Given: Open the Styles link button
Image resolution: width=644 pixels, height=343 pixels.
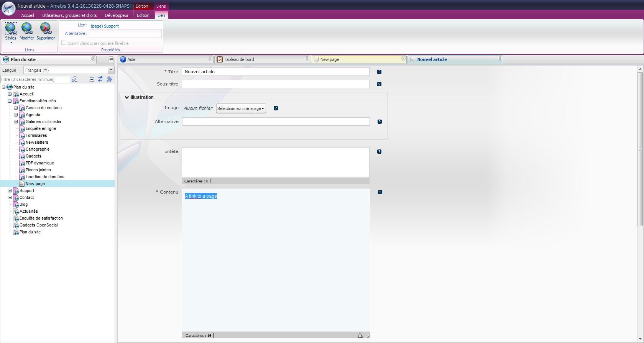Looking at the screenshot, I should pyautogui.click(x=11, y=32).
